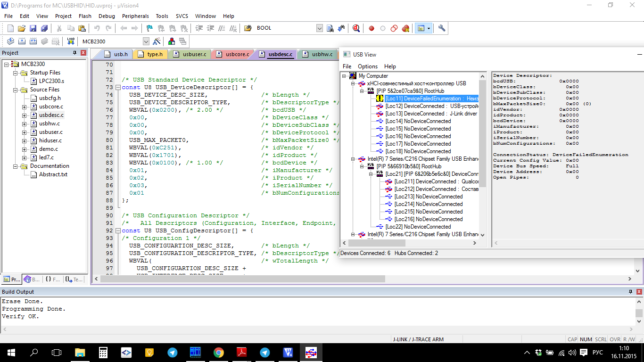The height and width of the screenshot is (362, 644).
Task: Close the Build Output panel
Action: point(639,292)
